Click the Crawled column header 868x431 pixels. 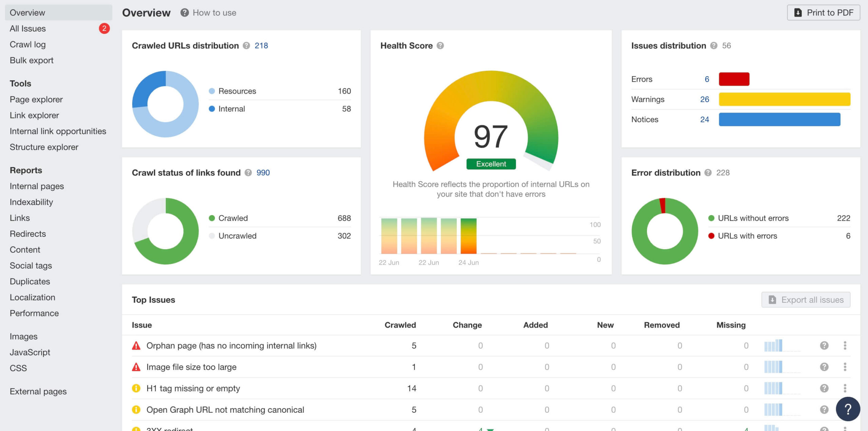[400, 325]
